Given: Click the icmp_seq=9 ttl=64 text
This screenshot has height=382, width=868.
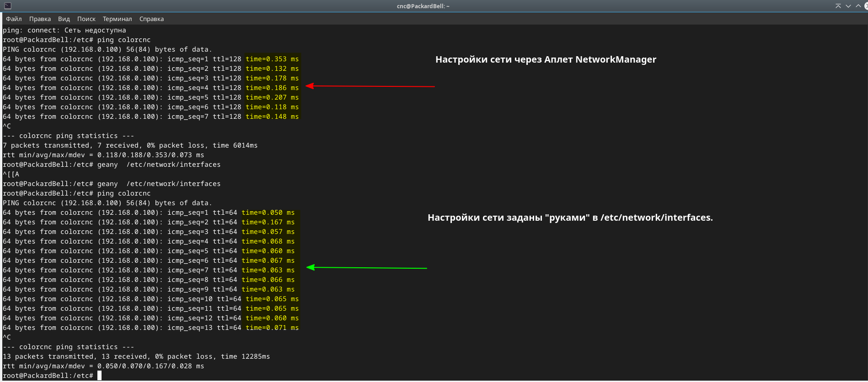Looking at the screenshot, I should click(202, 289).
